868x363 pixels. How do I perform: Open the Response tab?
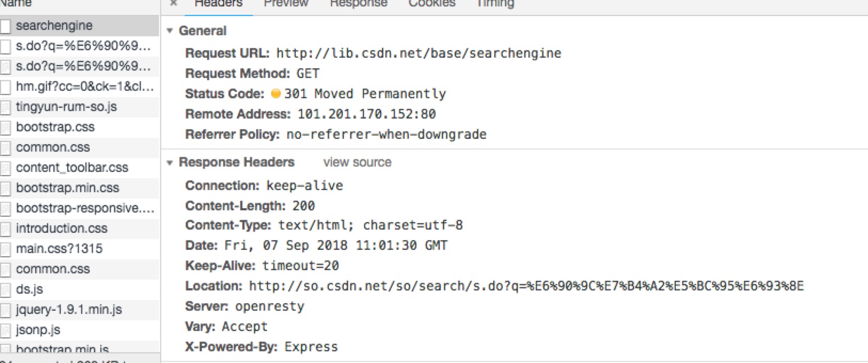(x=358, y=4)
